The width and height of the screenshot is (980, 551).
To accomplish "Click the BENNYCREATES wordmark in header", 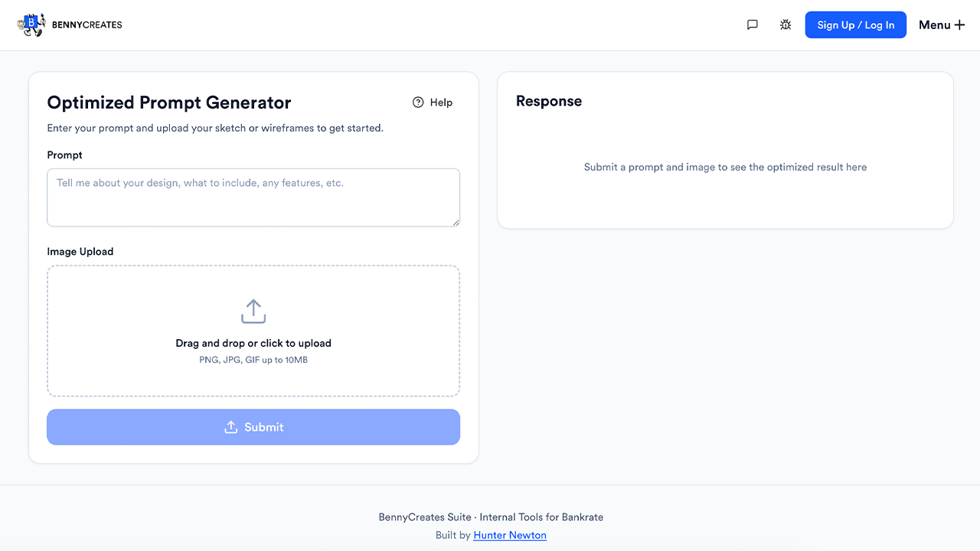I will click(x=87, y=25).
